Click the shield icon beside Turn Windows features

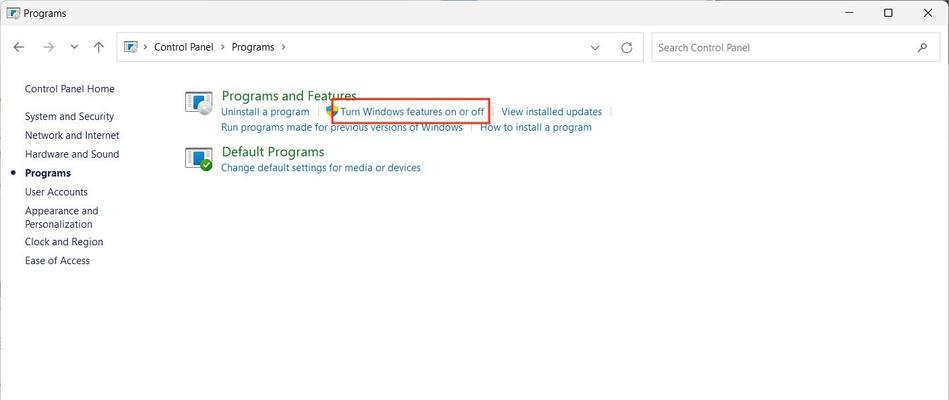pyautogui.click(x=332, y=111)
